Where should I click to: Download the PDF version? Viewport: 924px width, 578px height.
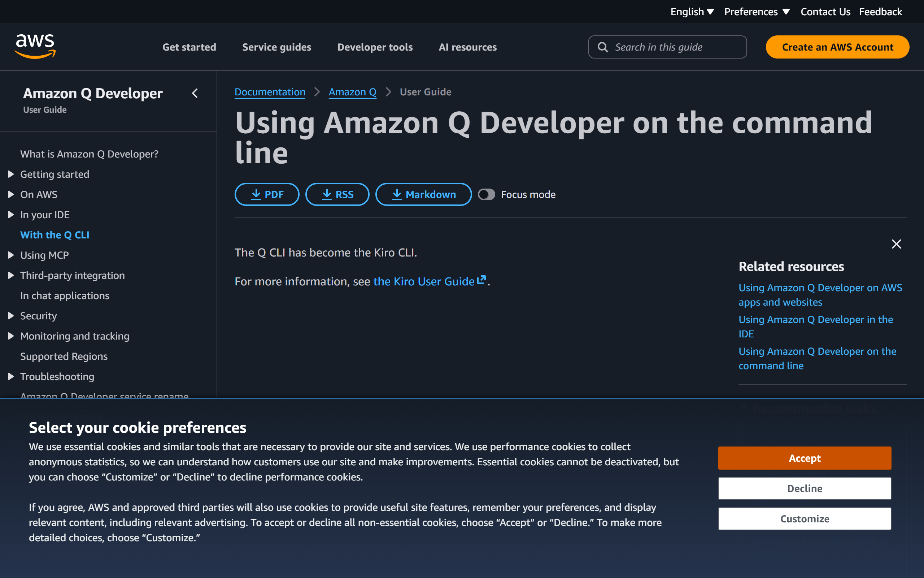click(267, 195)
